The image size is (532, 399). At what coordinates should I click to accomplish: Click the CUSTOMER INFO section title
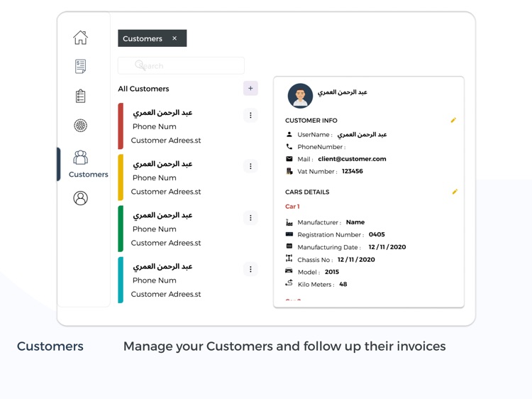[311, 121]
